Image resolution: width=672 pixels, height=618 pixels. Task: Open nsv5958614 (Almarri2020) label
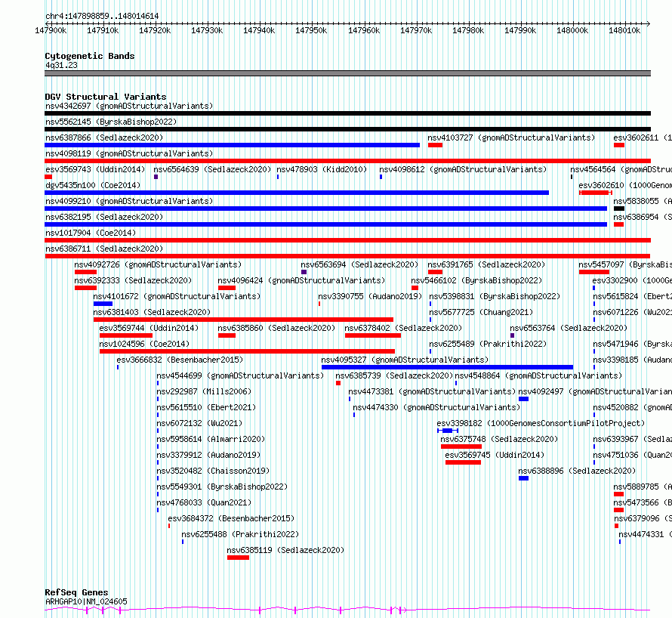pos(211,439)
